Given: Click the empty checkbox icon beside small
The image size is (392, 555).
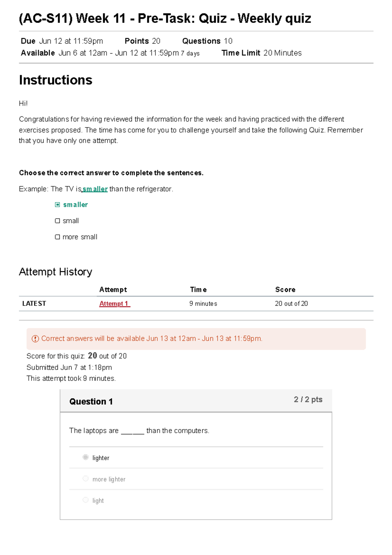Looking at the screenshot, I should click(57, 220).
